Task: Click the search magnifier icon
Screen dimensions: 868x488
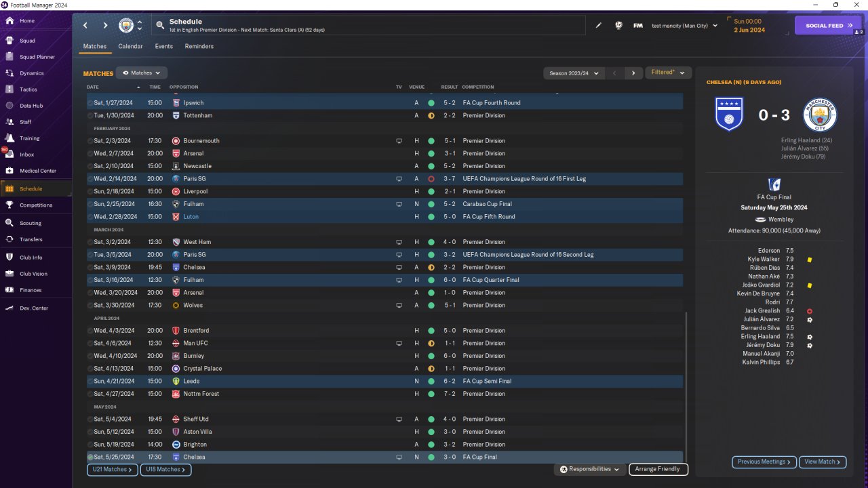Action: [x=160, y=26]
